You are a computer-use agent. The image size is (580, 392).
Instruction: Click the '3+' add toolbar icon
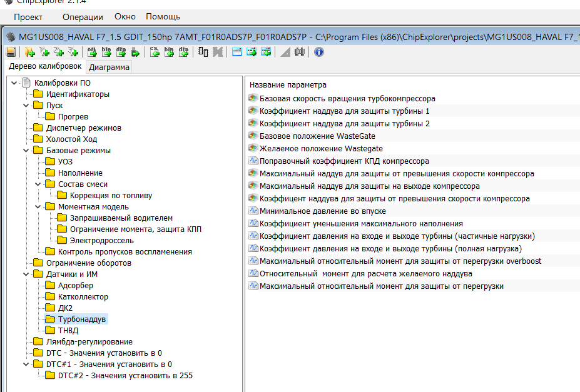tap(73, 52)
